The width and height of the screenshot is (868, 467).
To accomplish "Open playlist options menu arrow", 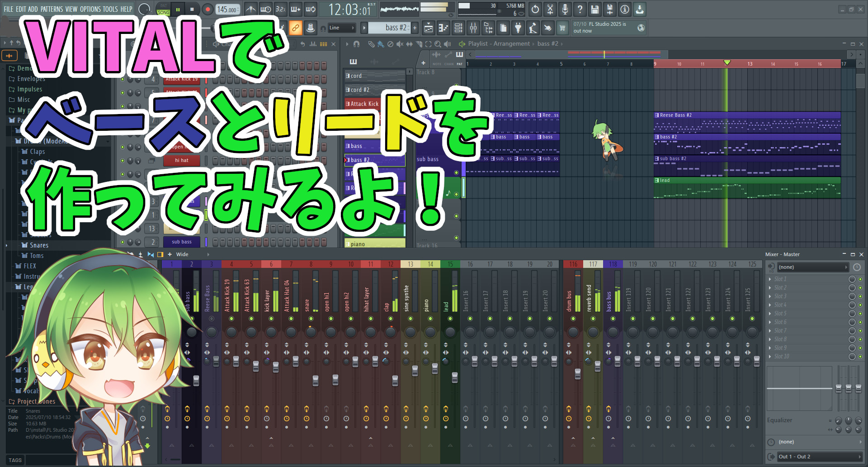I will pos(347,44).
